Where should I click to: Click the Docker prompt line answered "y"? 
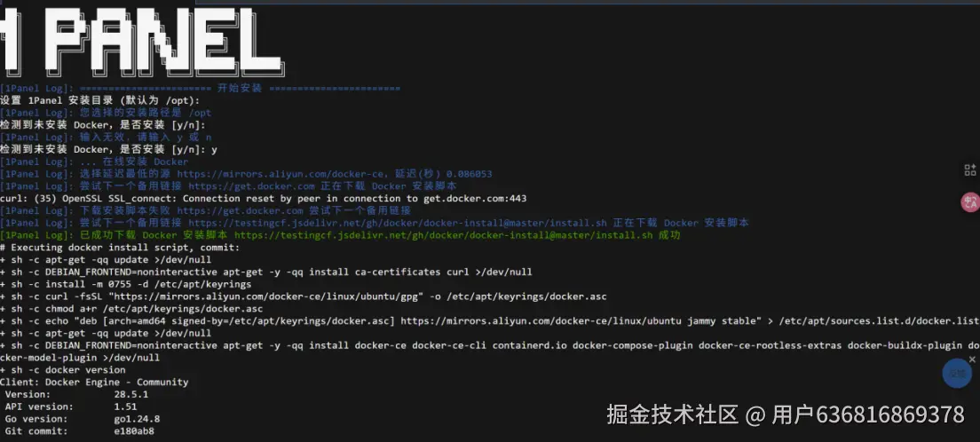(109, 150)
